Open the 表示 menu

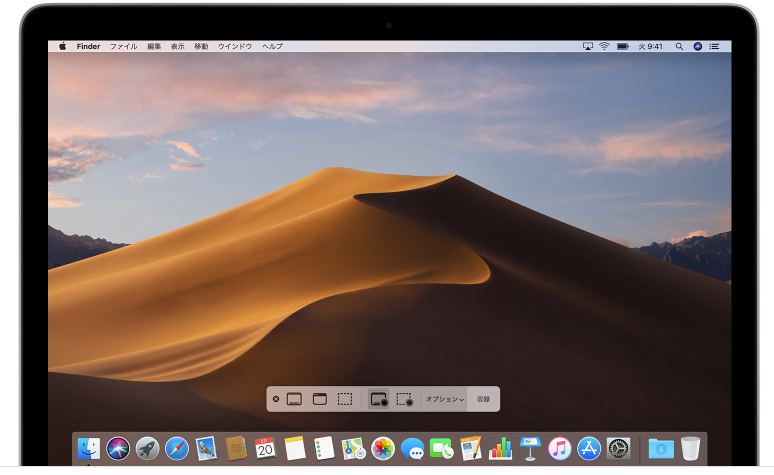pos(178,46)
